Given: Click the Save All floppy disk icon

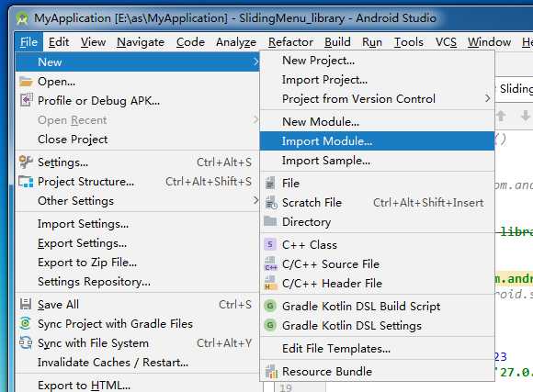Looking at the screenshot, I should coord(26,304).
